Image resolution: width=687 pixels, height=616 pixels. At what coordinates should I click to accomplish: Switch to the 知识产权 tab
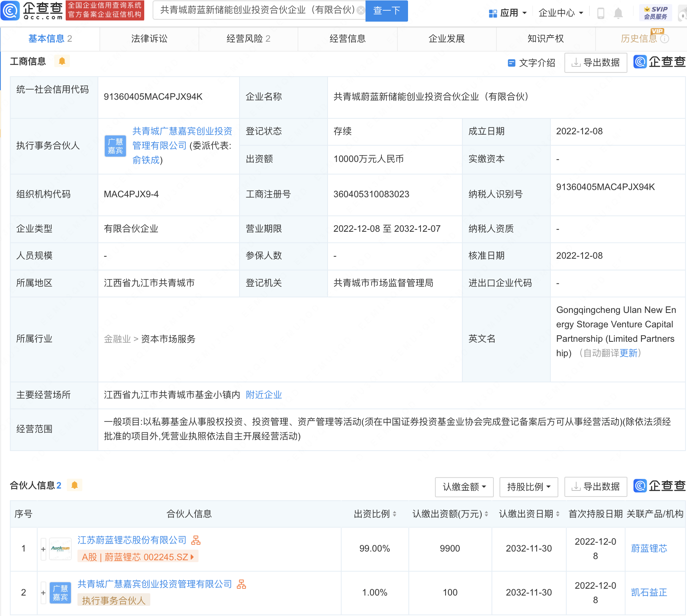545,39
